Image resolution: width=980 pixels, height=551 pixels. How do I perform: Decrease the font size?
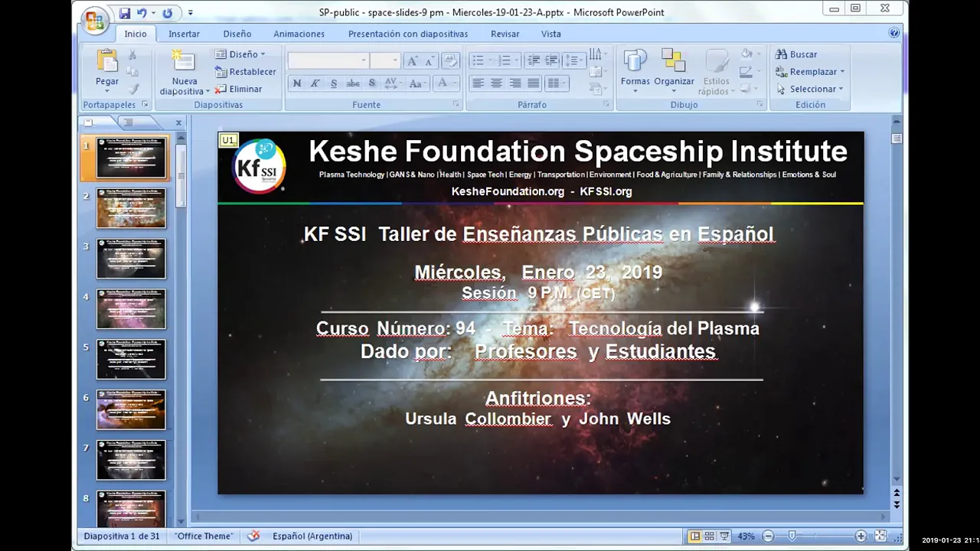tap(430, 61)
